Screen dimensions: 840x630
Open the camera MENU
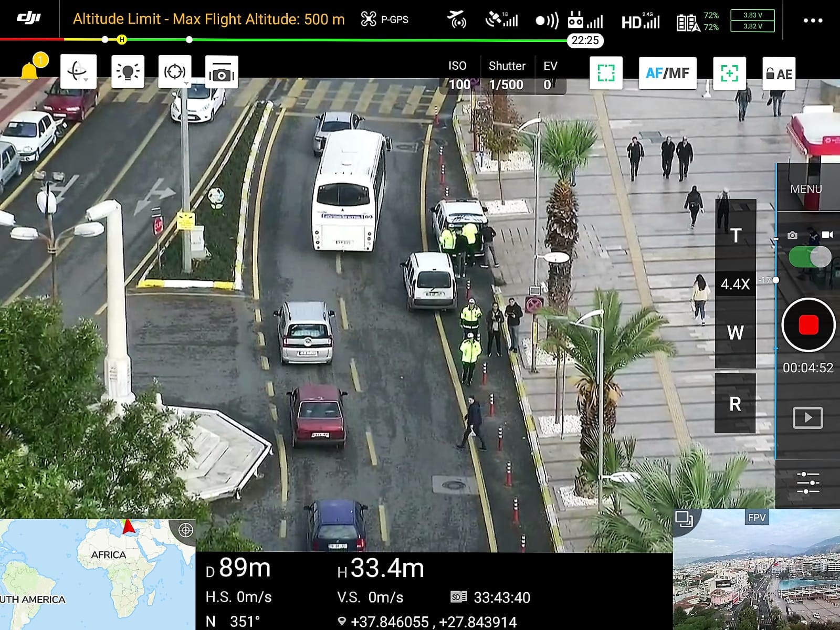click(806, 189)
